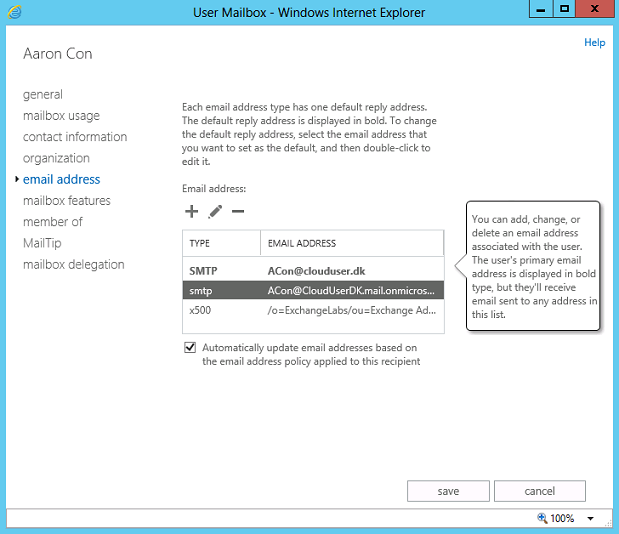Click the Internet Explorer logo in title bar
The width and height of the screenshot is (619, 534).
click(15, 12)
